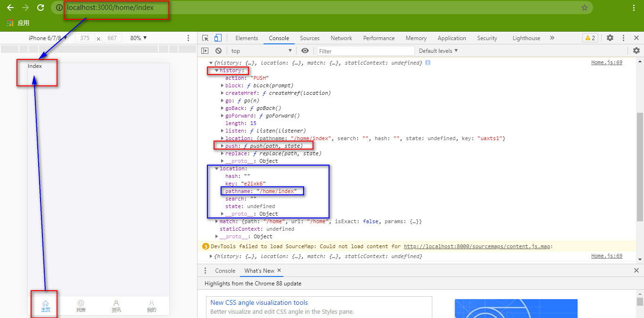
Task: Open the content.js.map sourcemap URL
Action: (477, 246)
